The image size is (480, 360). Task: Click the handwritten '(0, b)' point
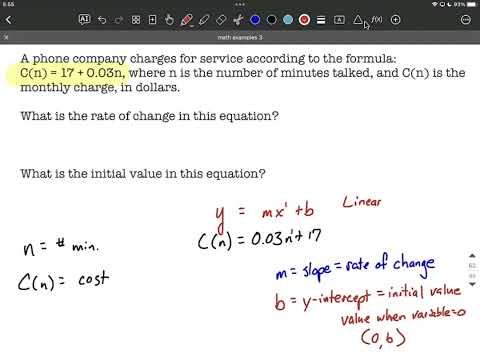pyautogui.click(x=383, y=338)
